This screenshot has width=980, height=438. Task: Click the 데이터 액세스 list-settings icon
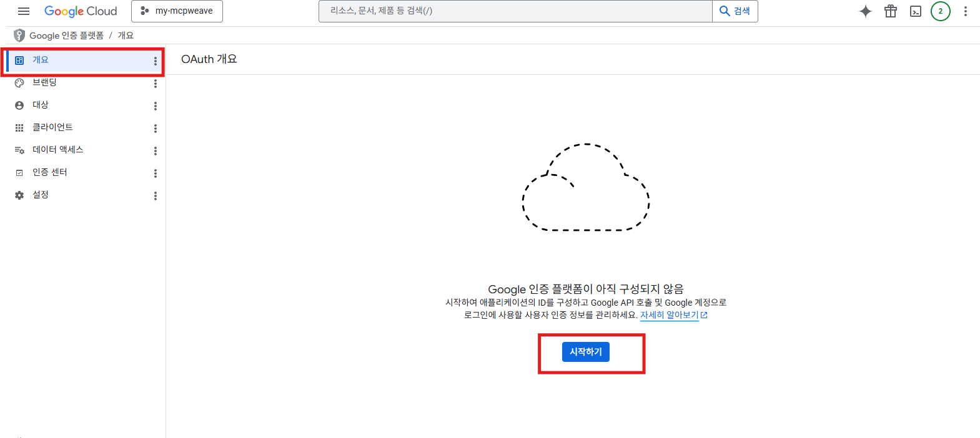(19, 150)
